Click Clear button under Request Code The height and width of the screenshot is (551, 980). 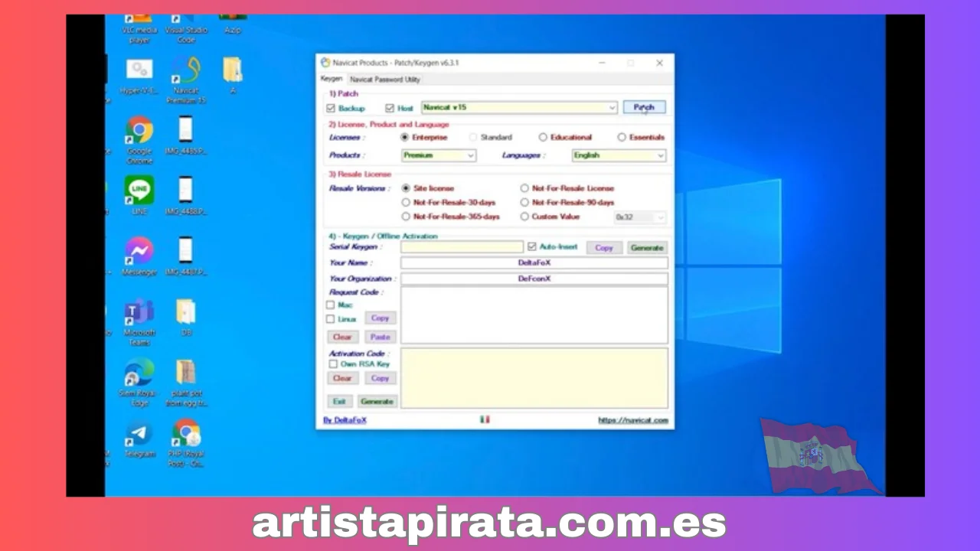click(x=342, y=337)
